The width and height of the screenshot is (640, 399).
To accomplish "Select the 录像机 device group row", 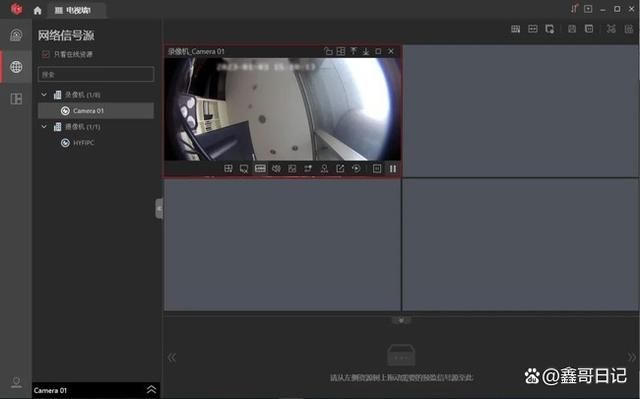I will pyautogui.click(x=96, y=95).
